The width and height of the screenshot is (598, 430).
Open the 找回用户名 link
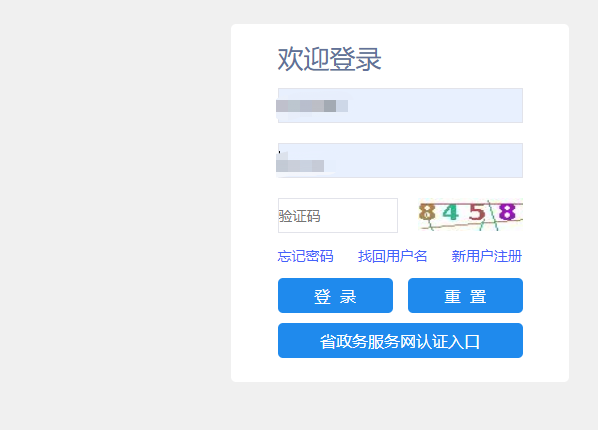point(392,256)
